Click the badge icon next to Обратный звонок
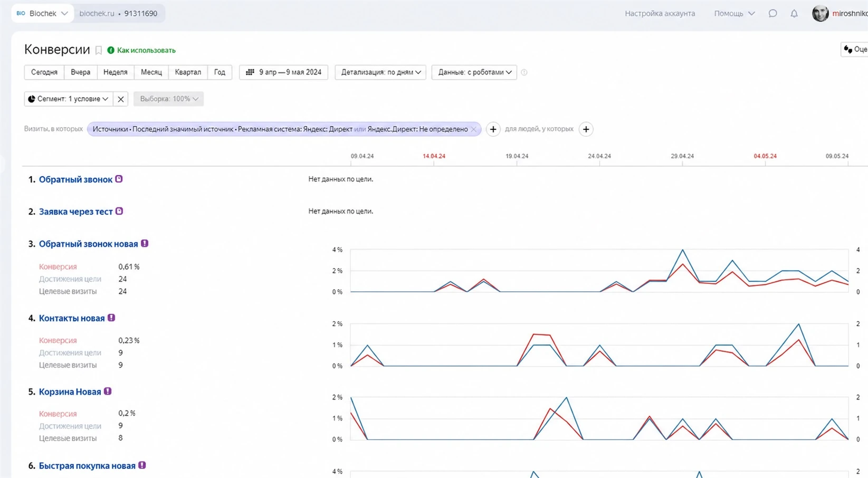 pos(119,179)
